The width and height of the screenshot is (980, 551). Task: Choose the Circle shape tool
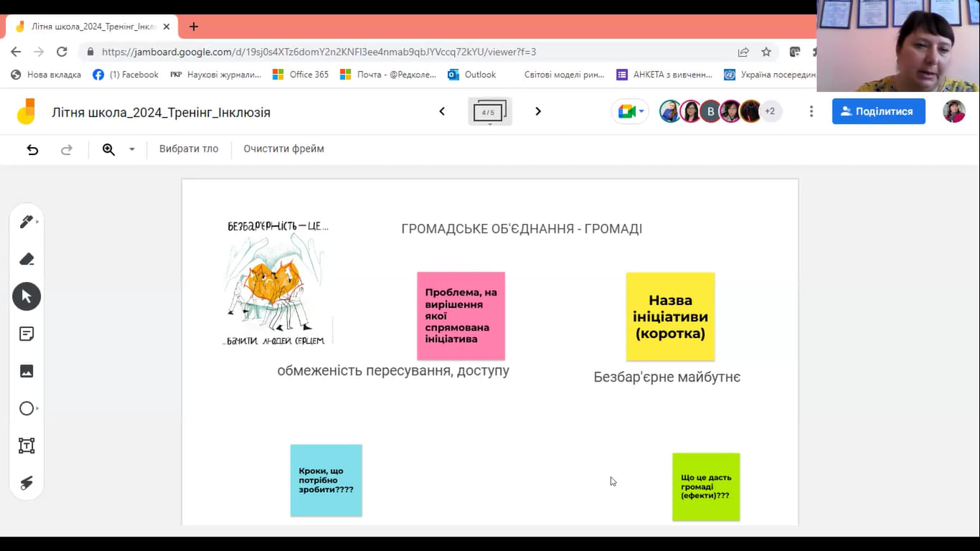[27, 408]
